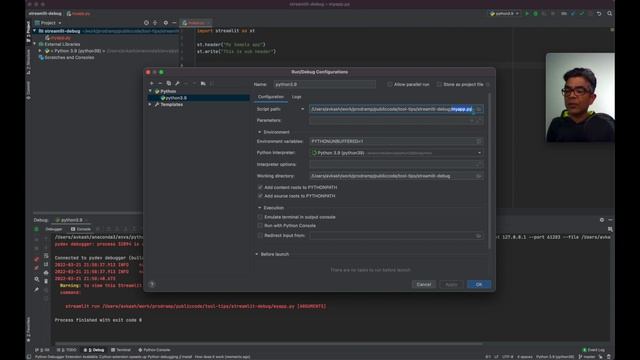Collapse streamlit-debug project root node
Viewport: 640px width, 360px height.
(x=35, y=31)
